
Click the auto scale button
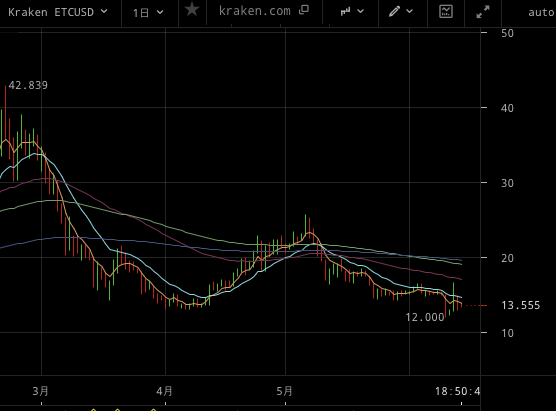pyautogui.click(x=542, y=13)
